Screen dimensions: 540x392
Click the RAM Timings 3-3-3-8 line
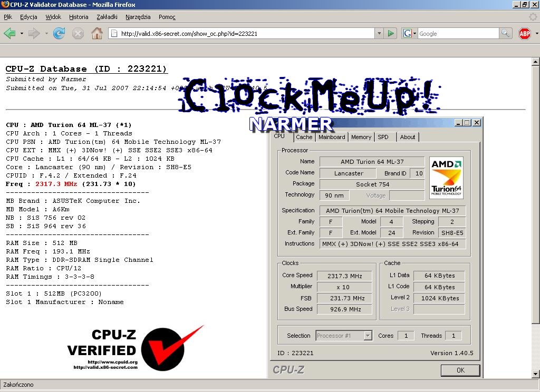click(x=50, y=277)
